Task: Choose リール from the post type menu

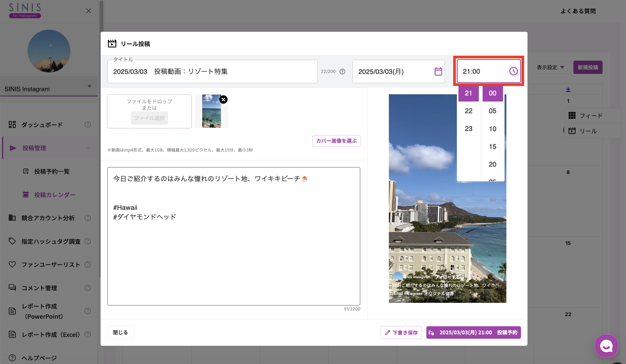Action: point(589,131)
